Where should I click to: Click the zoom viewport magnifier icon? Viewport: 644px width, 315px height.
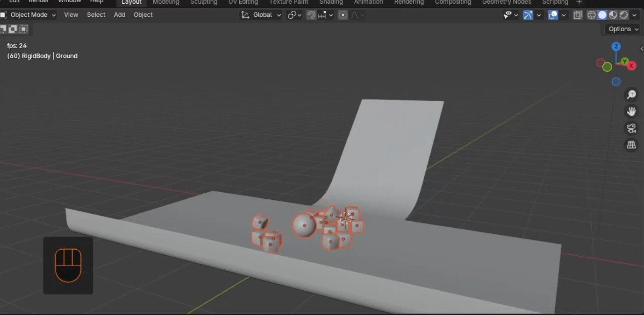coord(631,95)
